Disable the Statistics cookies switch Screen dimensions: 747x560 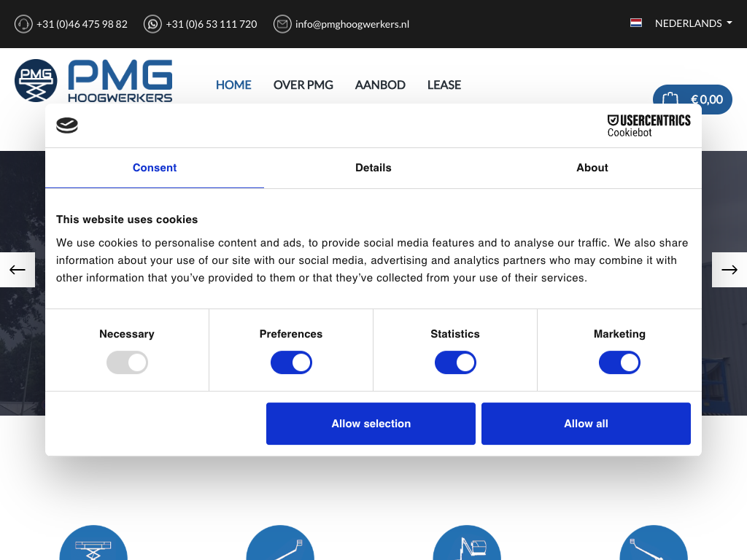point(455,362)
